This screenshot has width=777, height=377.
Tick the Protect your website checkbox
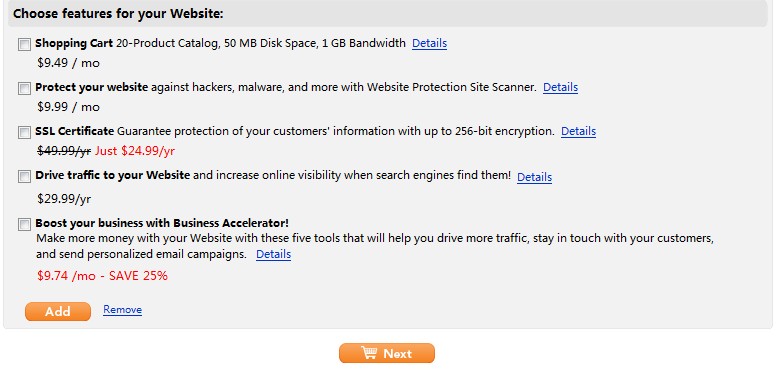click(x=24, y=89)
